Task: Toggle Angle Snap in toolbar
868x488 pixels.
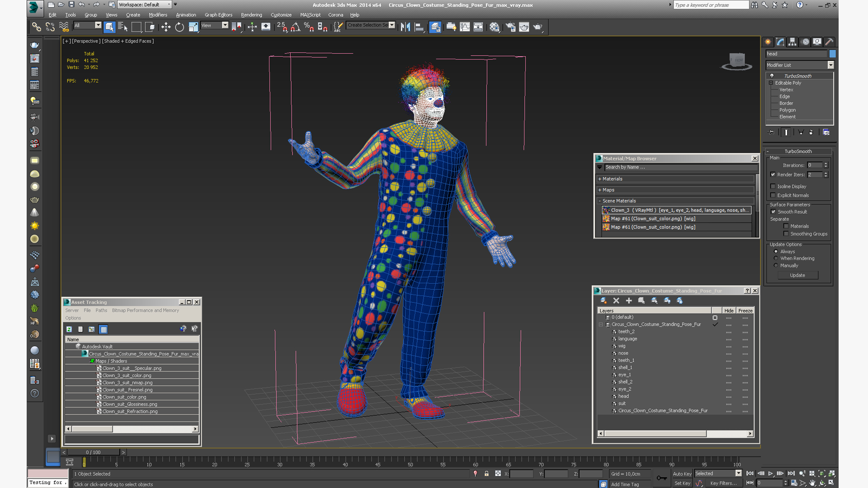Action: (x=295, y=27)
